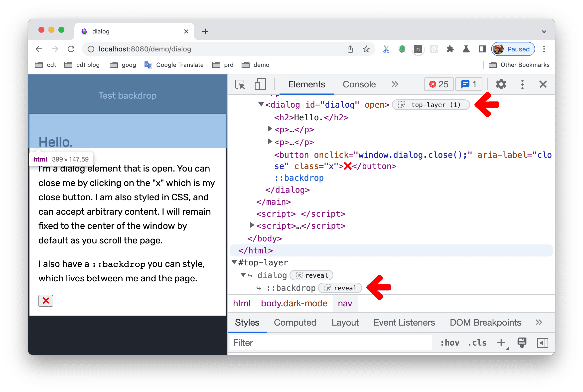Click the top-layer badge on dialog element
583x392 pixels.
431,105
